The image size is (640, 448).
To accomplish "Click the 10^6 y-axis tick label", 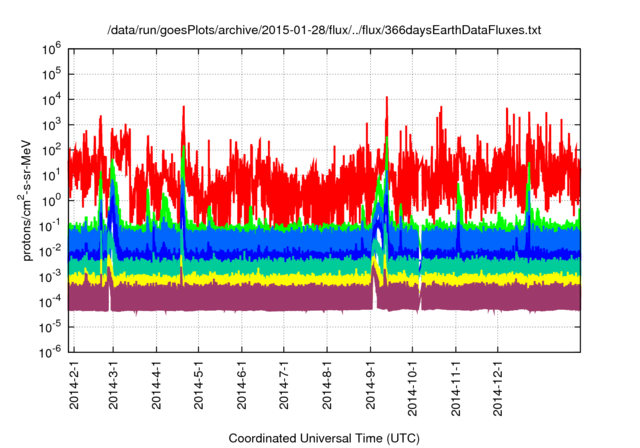I will tap(51, 50).
